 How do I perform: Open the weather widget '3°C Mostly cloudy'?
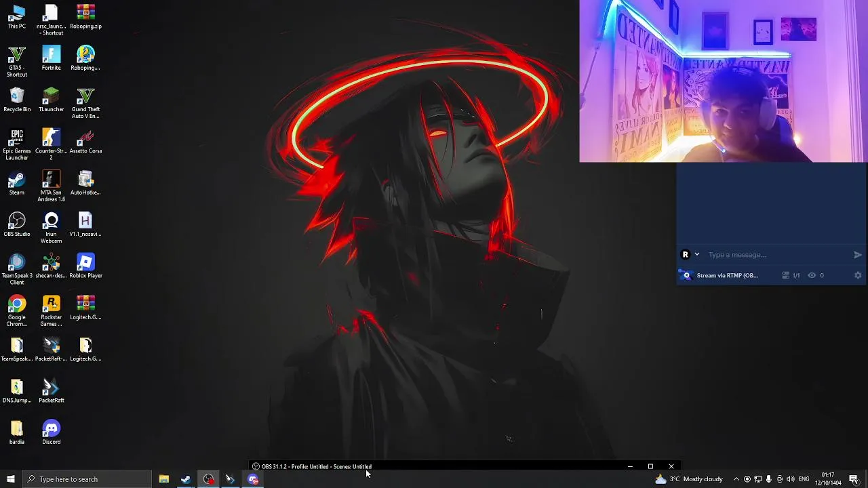click(x=689, y=479)
